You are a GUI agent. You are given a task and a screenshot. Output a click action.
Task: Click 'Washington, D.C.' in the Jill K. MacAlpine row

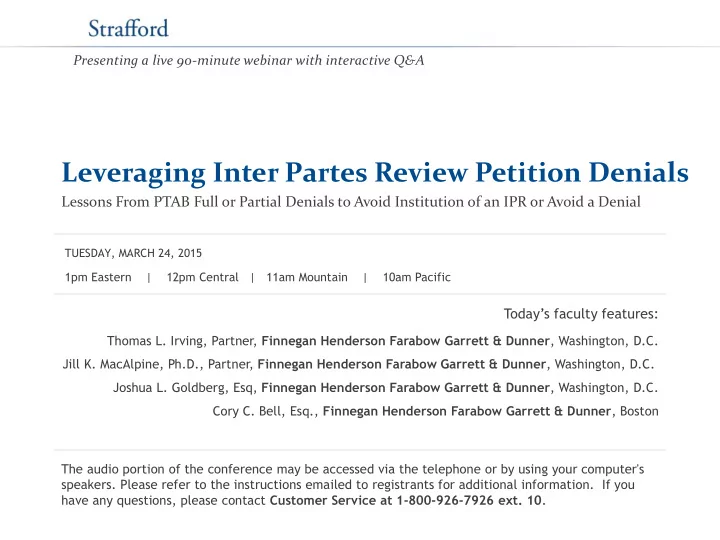(x=604, y=364)
